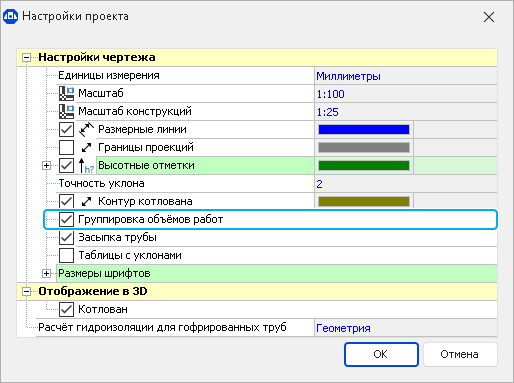Uncheck the Засыпка трубы checkbox
Viewport: 514px width, 383px height.
pos(66,237)
